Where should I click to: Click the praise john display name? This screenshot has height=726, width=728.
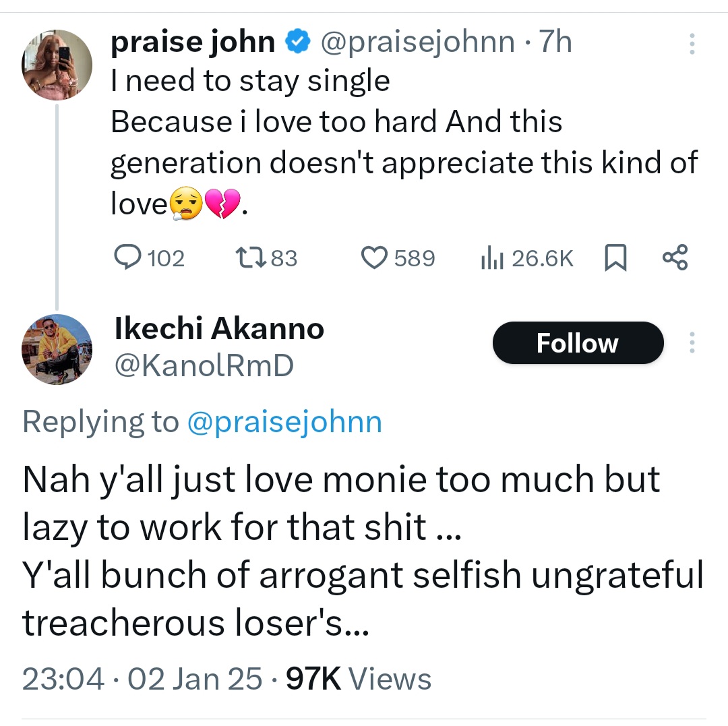[193, 42]
